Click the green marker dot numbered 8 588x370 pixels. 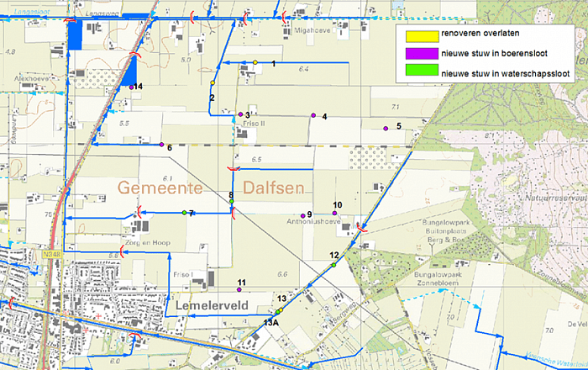232,202
